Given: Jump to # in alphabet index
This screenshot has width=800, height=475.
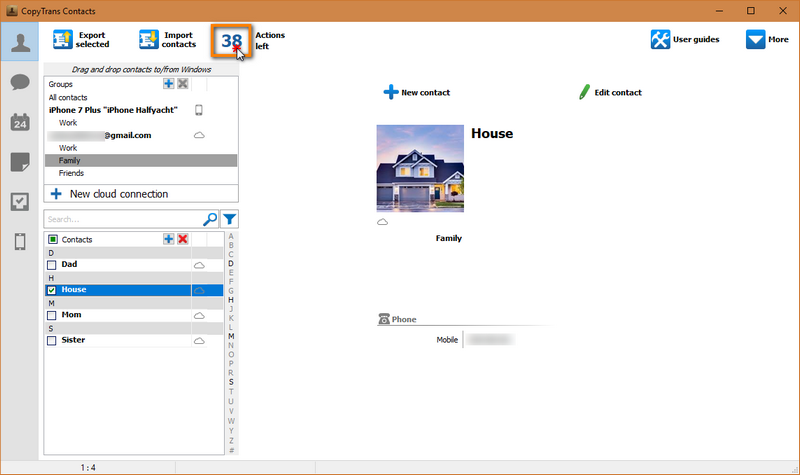Looking at the screenshot, I should point(231,450).
